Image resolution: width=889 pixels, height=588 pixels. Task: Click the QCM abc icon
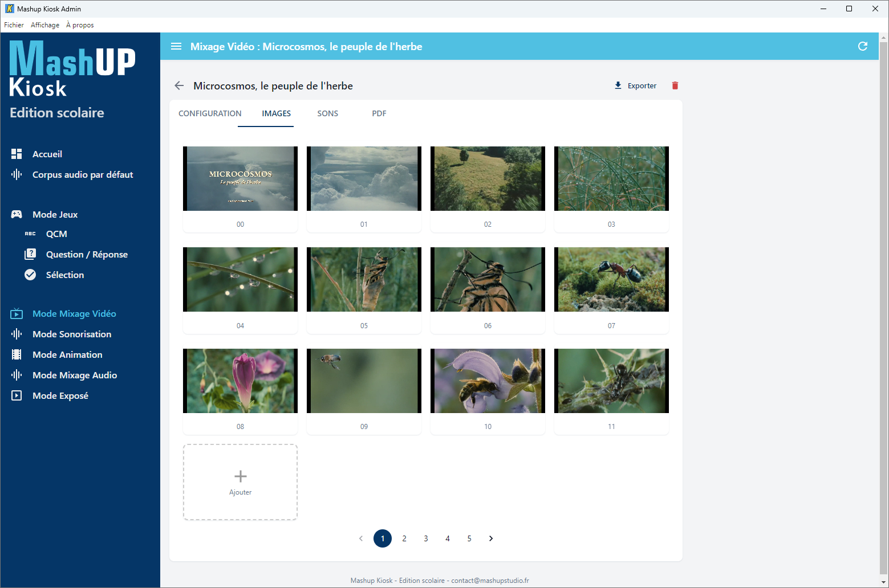pyautogui.click(x=30, y=234)
